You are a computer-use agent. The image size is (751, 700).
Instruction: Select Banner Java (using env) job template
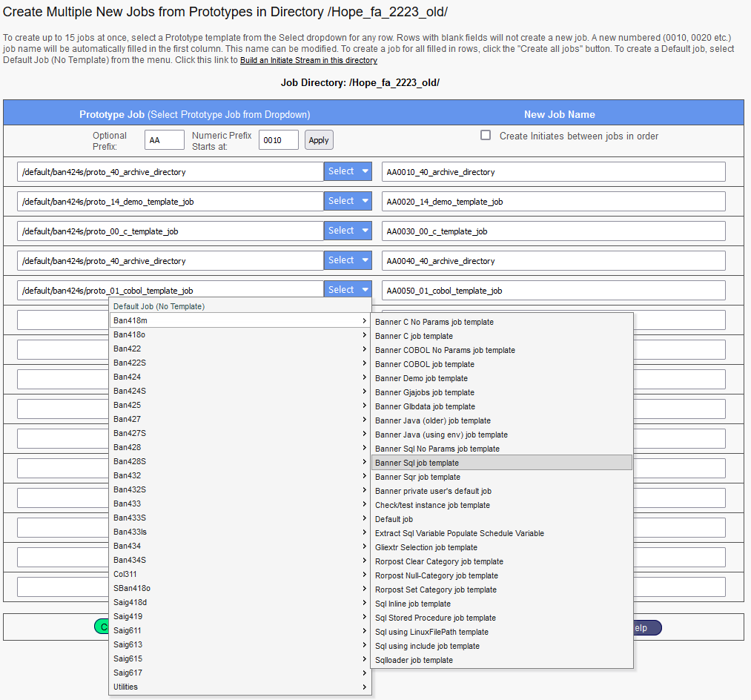coord(441,435)
